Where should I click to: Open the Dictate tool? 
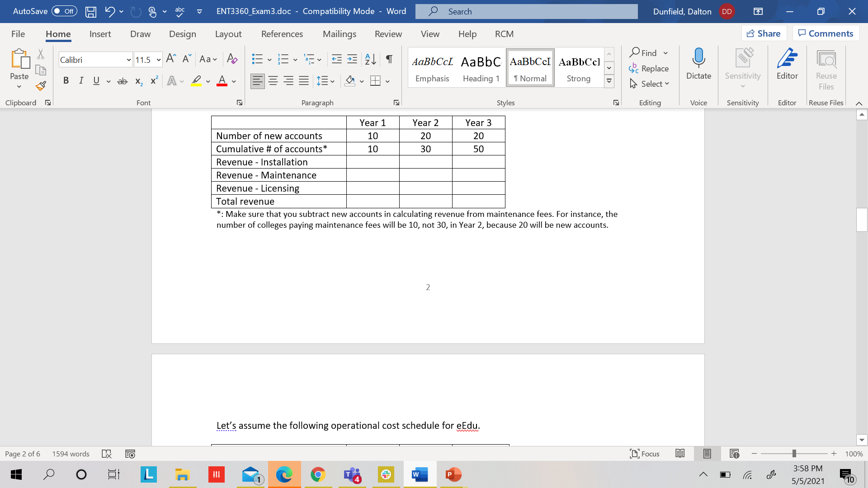tap(698, 65)
